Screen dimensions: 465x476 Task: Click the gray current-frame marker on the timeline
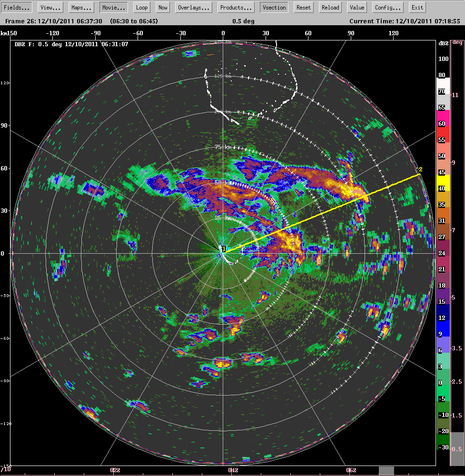click(386, 471)
